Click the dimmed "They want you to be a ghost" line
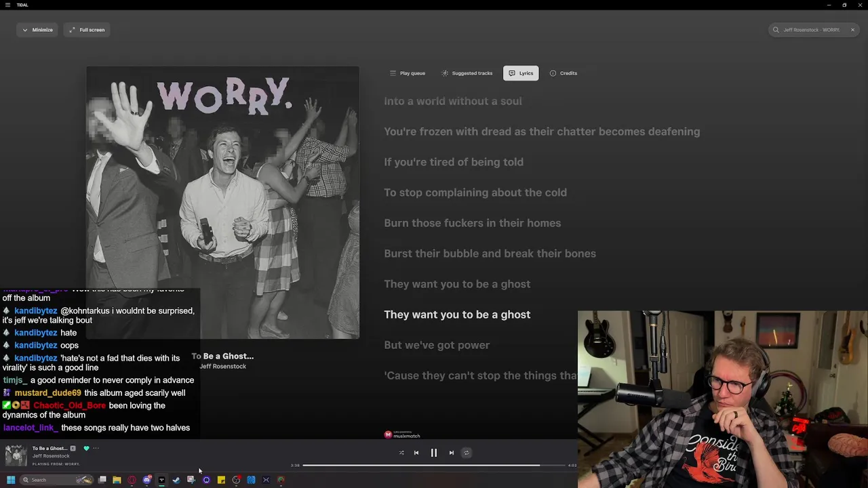Image resolution: width=868 pixels, height=488 pixels. click(x=457, y=284)
